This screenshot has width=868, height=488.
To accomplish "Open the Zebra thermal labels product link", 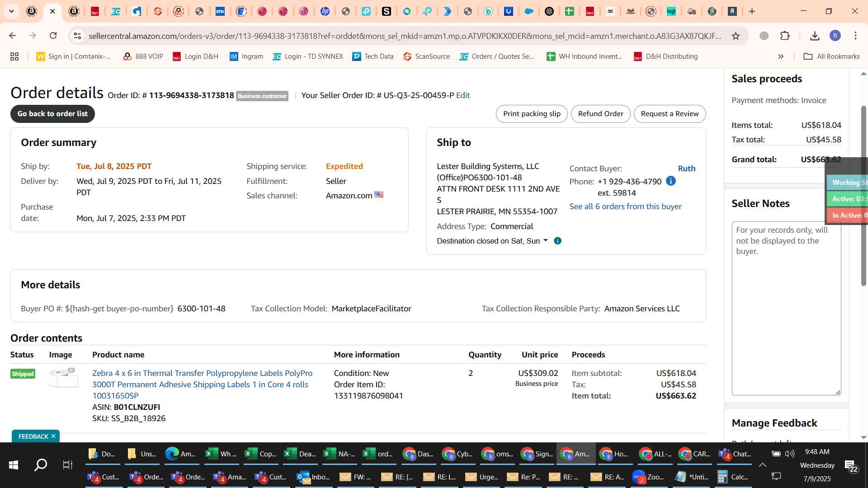I will click(x=202, y=385).
